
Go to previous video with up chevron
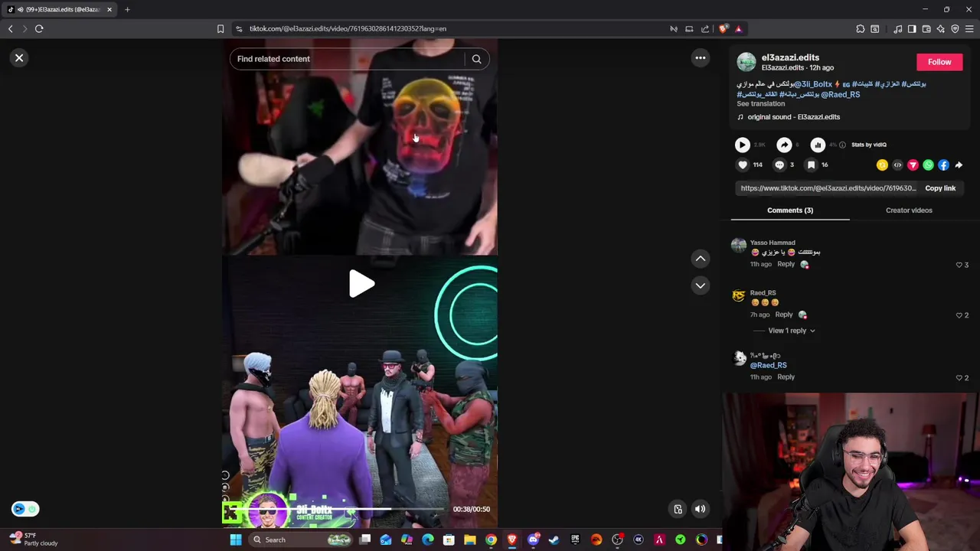coord(700,259)
